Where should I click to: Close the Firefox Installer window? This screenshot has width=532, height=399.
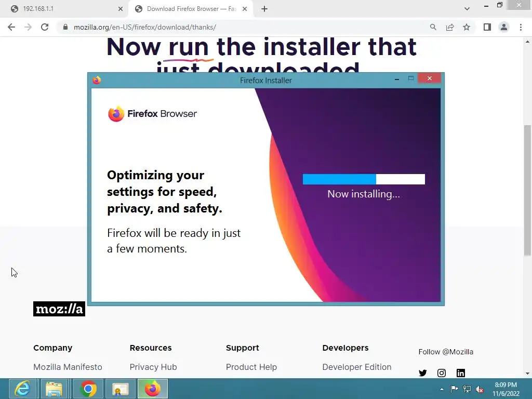coord(430,78)
